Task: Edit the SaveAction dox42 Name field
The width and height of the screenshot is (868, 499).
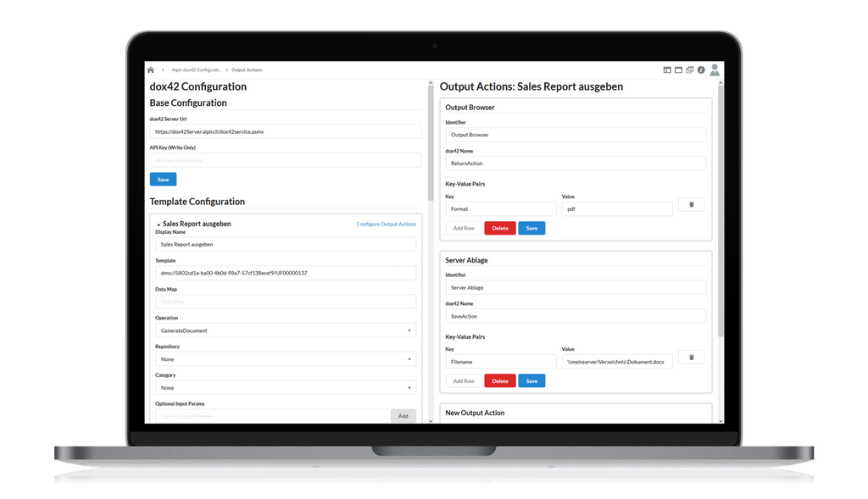Action: pos(576,317)
